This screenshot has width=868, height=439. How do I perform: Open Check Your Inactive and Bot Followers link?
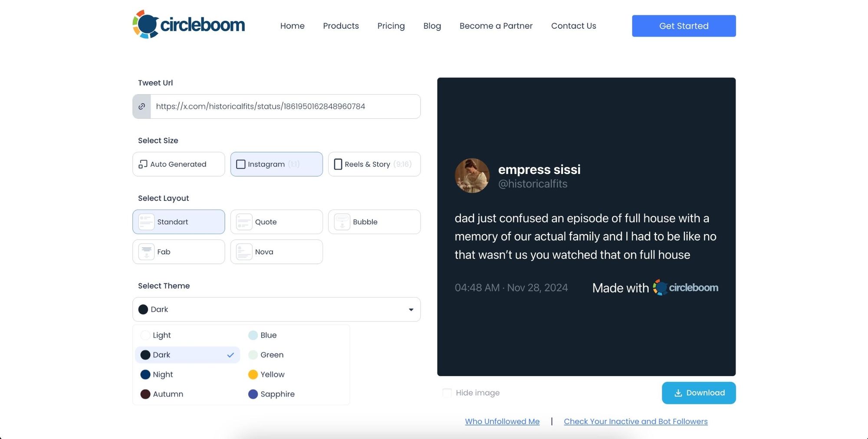point(636,421)
